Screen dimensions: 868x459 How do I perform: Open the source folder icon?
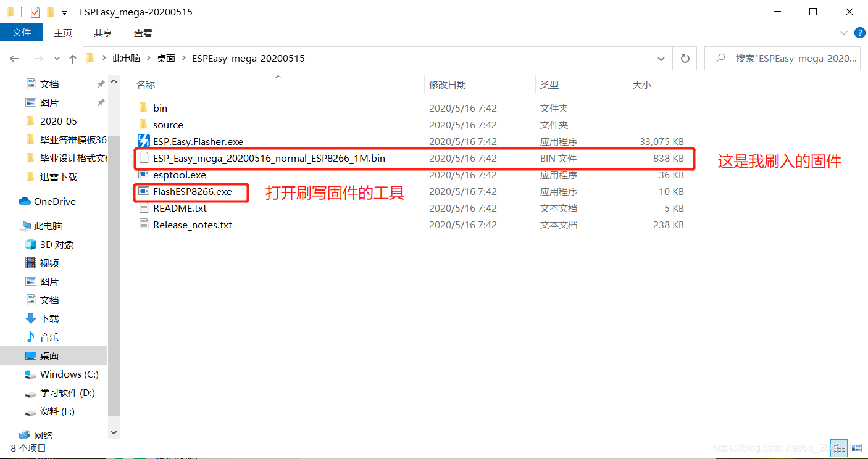[143, 125]
